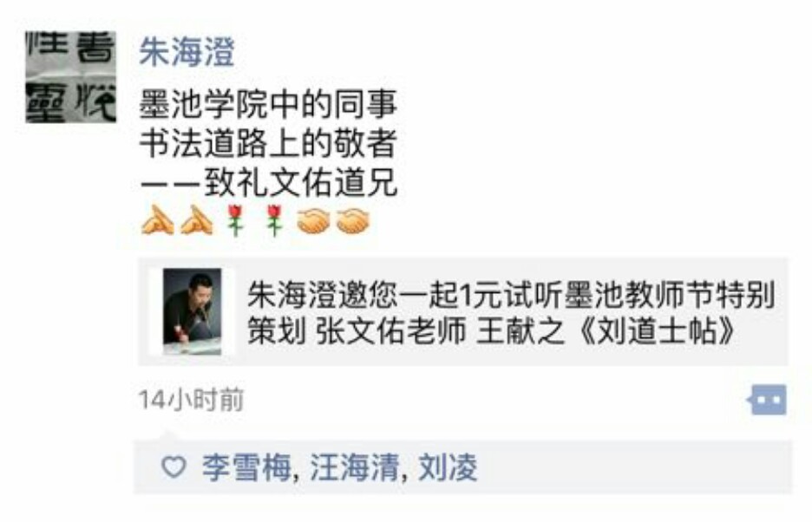Click the 《刘道士帖》 title line in card
Image resolution: width=812 pixels, height=522 pixels.
point(491,331)
